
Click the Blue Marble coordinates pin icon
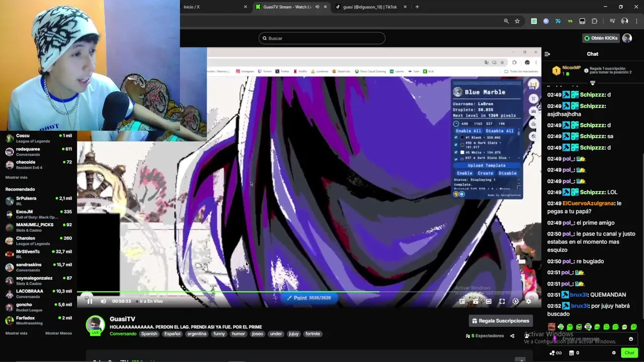[456, 124]
